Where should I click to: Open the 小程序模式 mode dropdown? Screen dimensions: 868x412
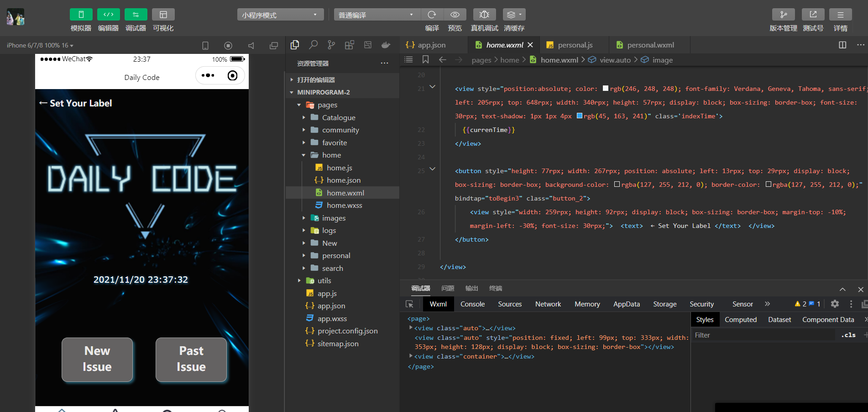click(280, 15)
